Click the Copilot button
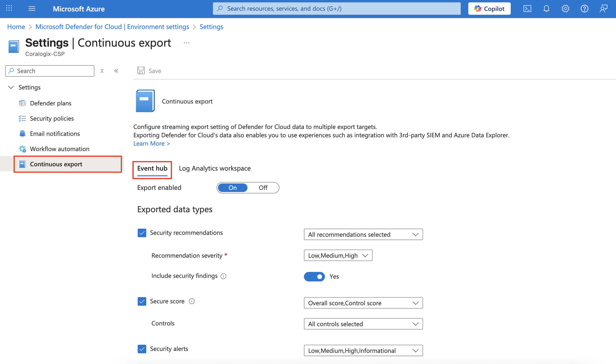Screen dimensions: 616x364 (489, 9)
